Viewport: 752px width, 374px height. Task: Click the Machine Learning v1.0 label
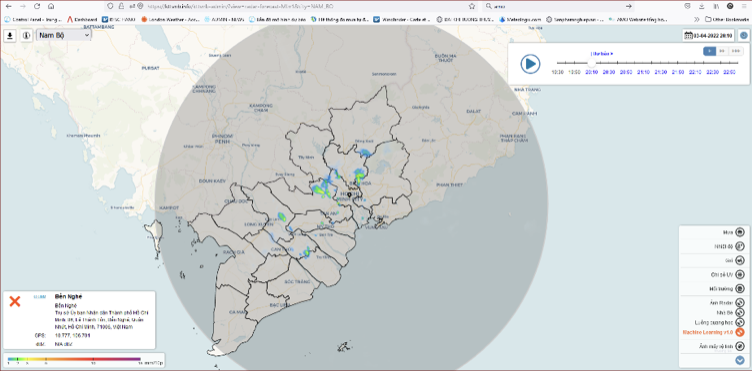click(707, 332)
